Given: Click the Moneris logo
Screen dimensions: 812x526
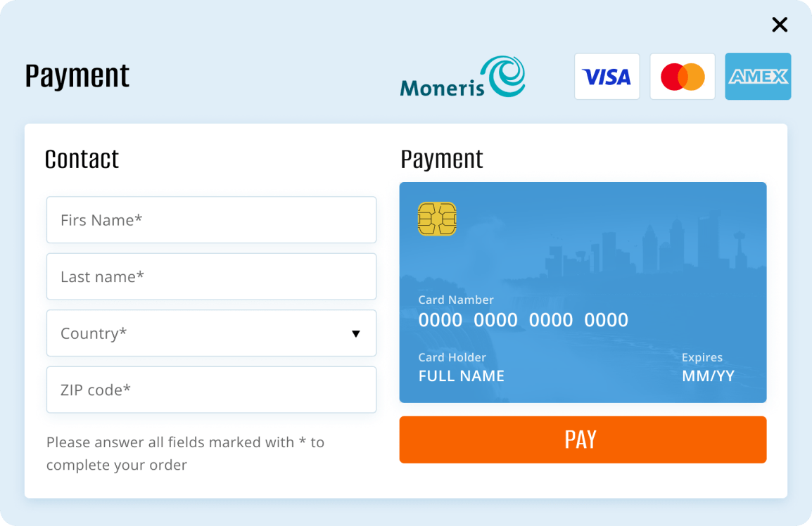Looking at the screenshot, I should coord(462,77).
